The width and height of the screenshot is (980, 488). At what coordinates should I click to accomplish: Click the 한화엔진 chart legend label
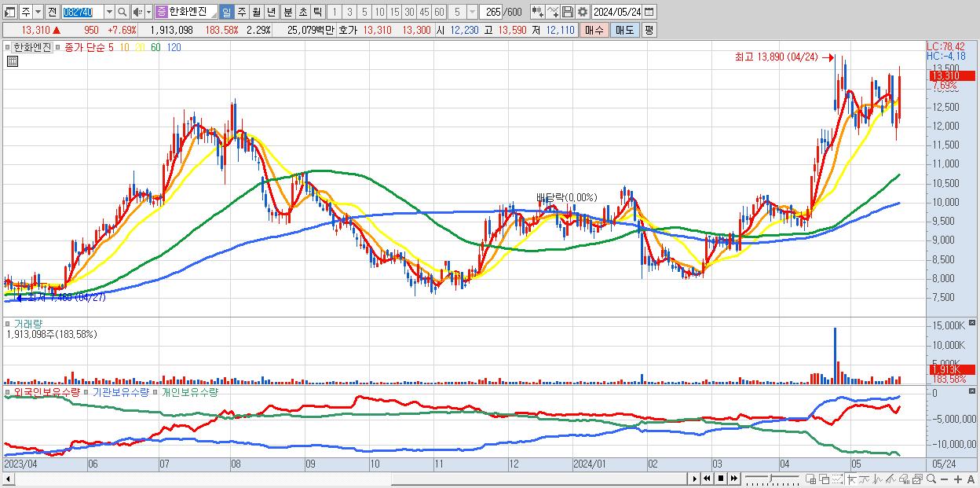click(33, 47)
